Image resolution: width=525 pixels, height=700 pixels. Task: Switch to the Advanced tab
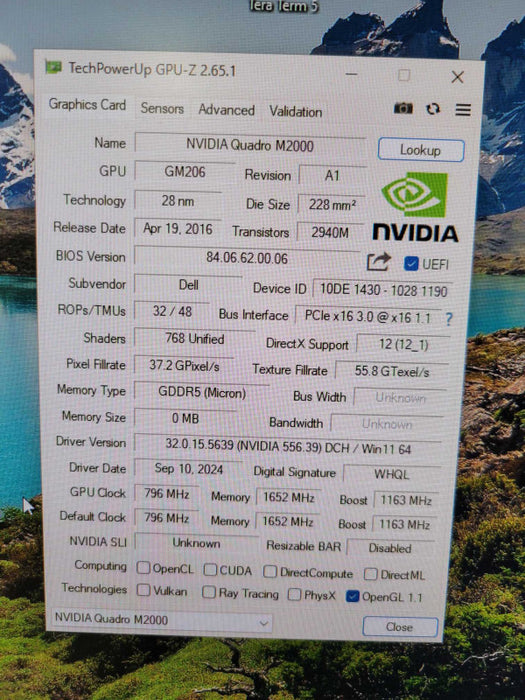pos(226,110)
